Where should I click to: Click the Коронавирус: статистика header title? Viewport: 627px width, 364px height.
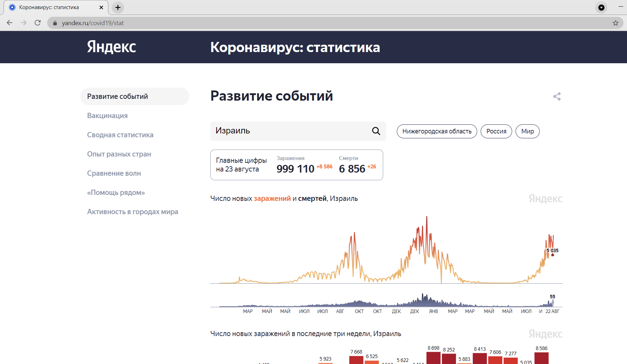pyautogui.click(x=295, y=47)
